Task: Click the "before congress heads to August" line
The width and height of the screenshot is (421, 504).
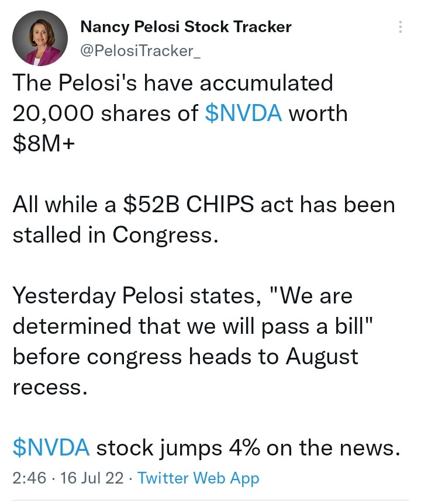Action: point(185,357)
